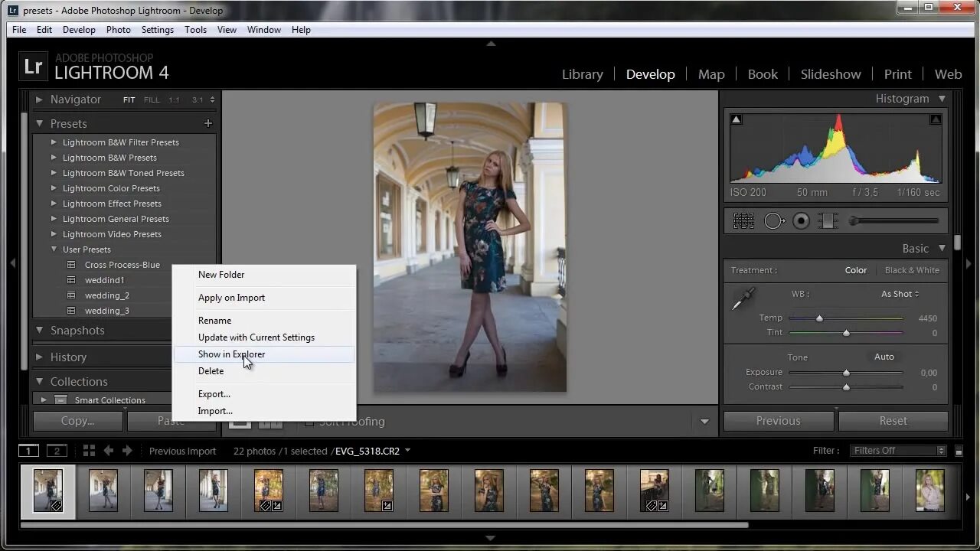Collapse the Basic panel
Screen dimensions: 980x551
pos(942,248)
